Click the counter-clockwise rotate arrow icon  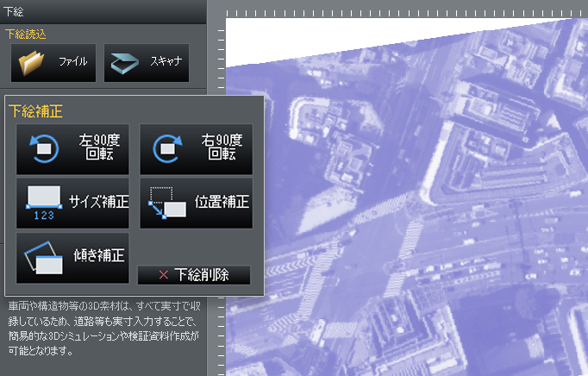(42, 150)
